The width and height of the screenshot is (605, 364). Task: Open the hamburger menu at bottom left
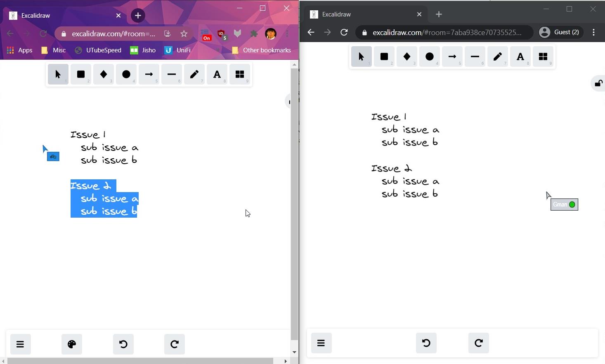pyautogui.click(x=20, y=344)
